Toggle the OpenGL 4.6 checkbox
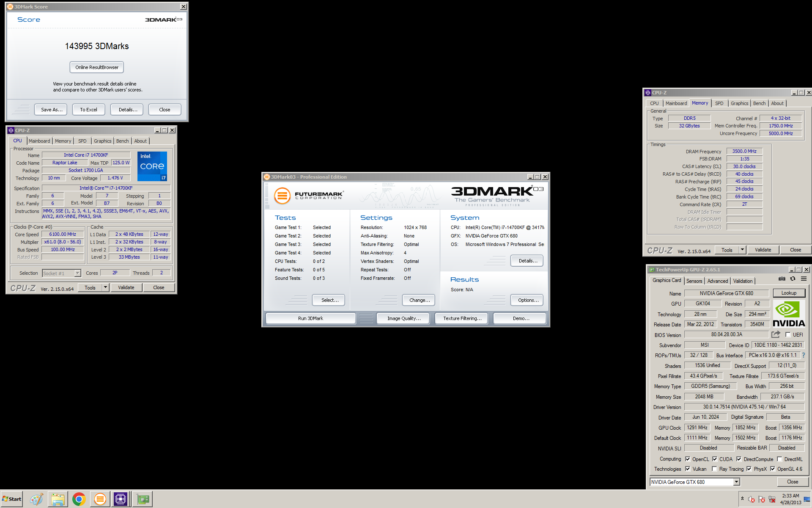The image size is (812, 508). pos(773,469)
